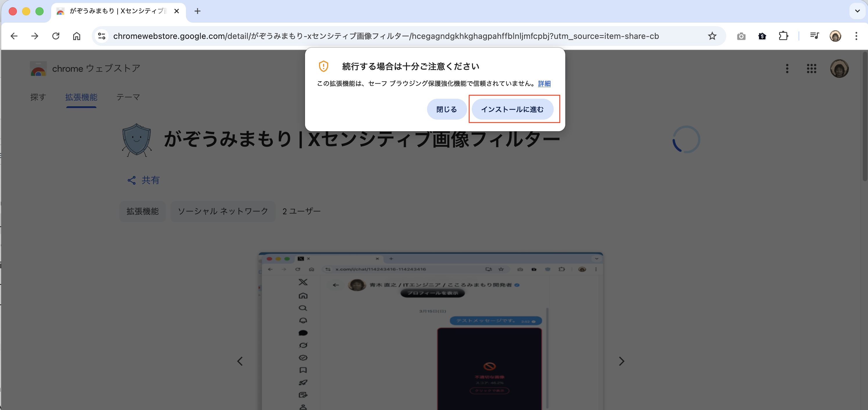Switch to the 探す tab
Viewport: 868px width, 410px height.
click(38, 97)
